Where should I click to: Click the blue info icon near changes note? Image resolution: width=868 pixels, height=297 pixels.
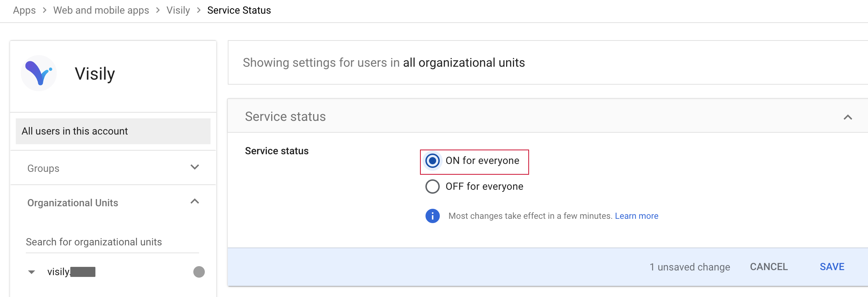coord(433,216)
